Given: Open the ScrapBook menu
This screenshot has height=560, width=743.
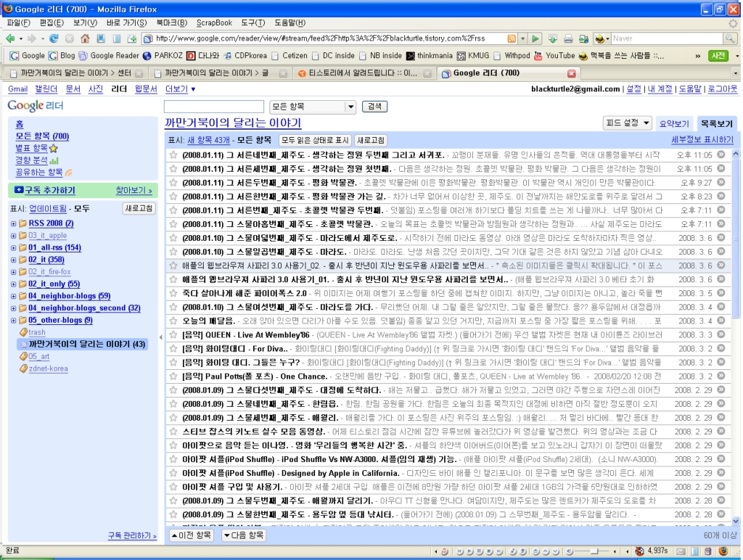Looking at the screenshot, I should click(x=214, y=22).
